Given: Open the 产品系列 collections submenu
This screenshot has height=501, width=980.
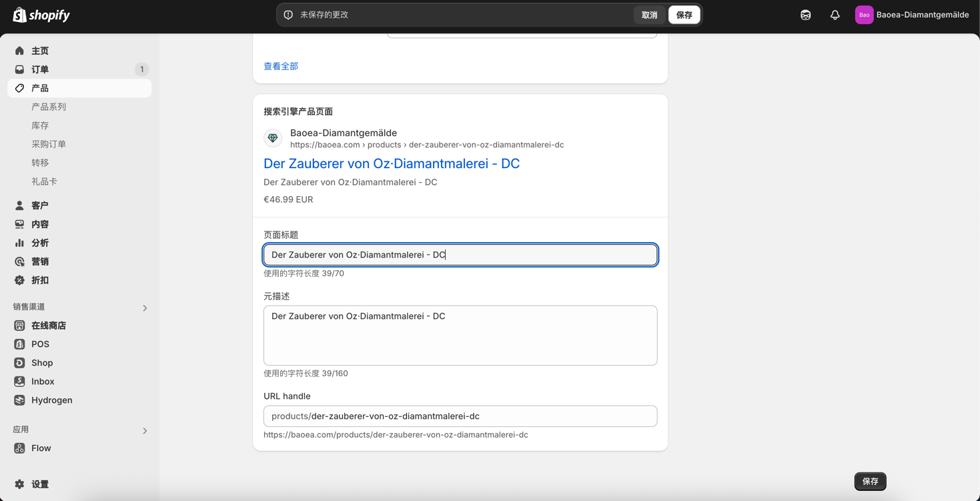Looking at the screenshot, I should (x=49, y=107).
